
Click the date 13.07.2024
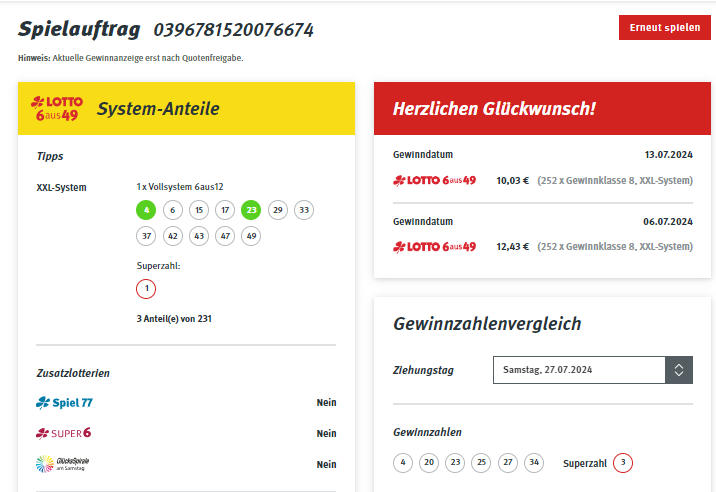click(x=669, y=155)
